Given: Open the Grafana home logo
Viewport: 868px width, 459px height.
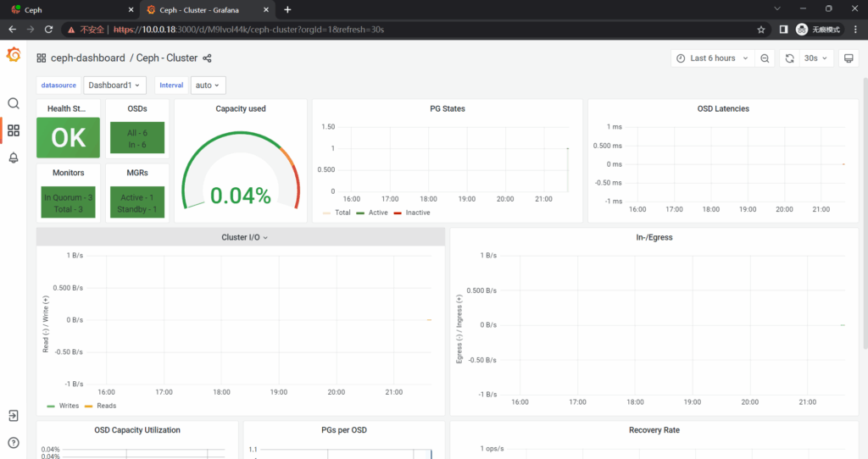Looking at the screenshot, I should click(x=14, y=55).
